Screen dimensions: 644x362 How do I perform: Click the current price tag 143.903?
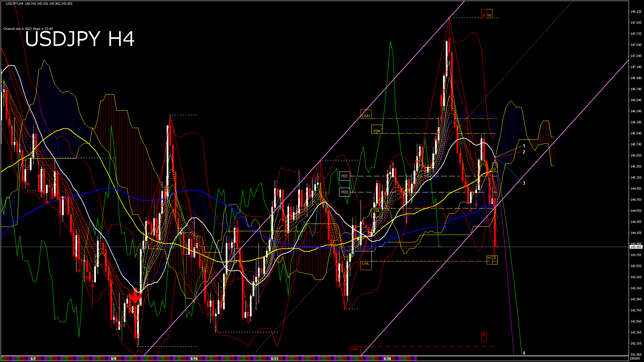click(x=636, y=247)
